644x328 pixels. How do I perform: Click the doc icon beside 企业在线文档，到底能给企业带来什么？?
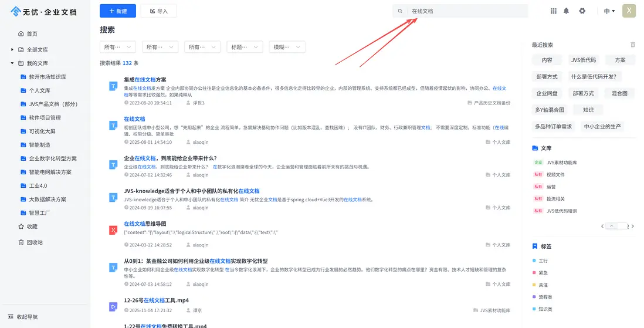[113, 164]
